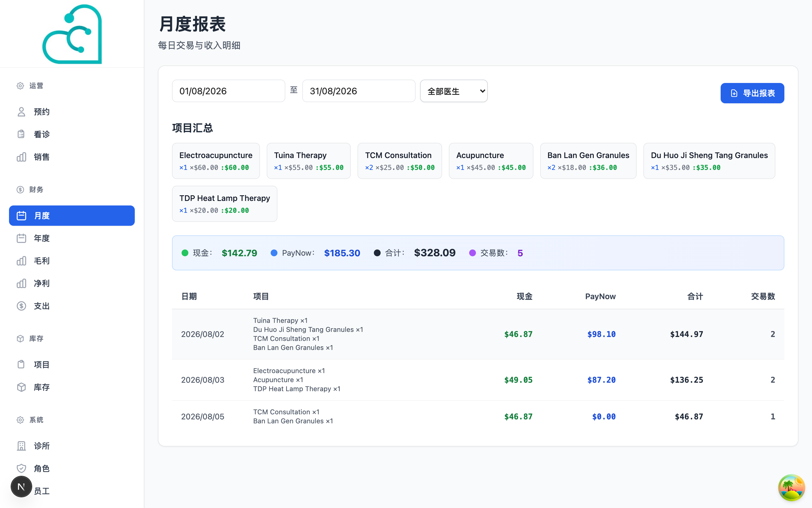Click the row total $136.25
Image resolution: width=812 pixels, height=508 pixels.
click(x=687, y=380)
